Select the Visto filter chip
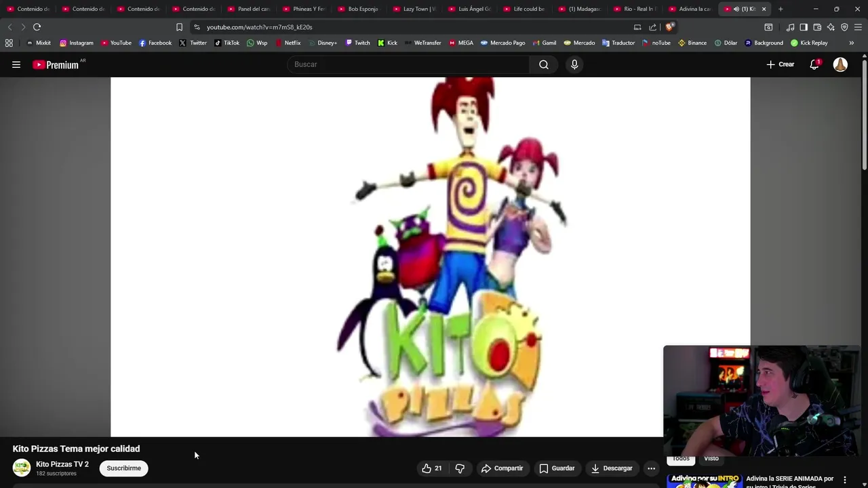 point(711,459)
